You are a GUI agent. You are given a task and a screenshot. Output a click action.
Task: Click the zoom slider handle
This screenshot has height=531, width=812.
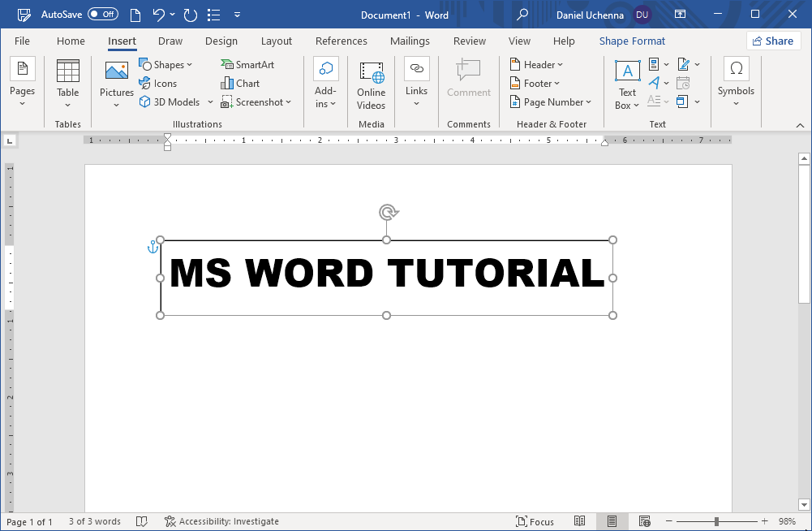[716, 521]
